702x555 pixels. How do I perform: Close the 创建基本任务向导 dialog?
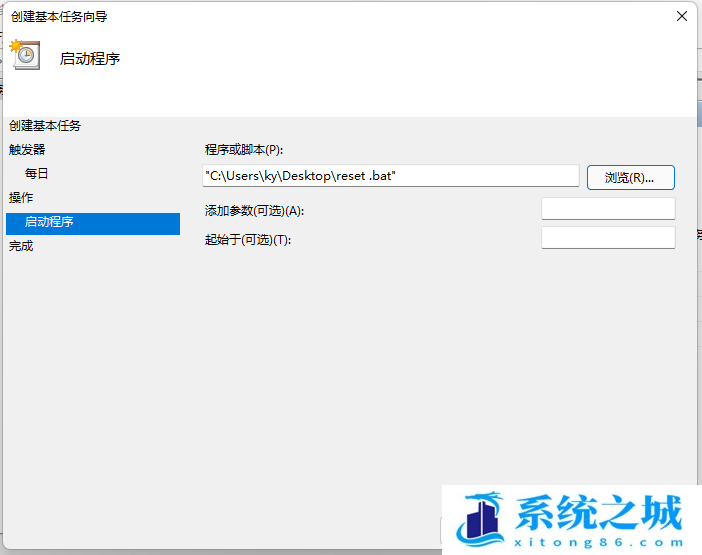681,17
